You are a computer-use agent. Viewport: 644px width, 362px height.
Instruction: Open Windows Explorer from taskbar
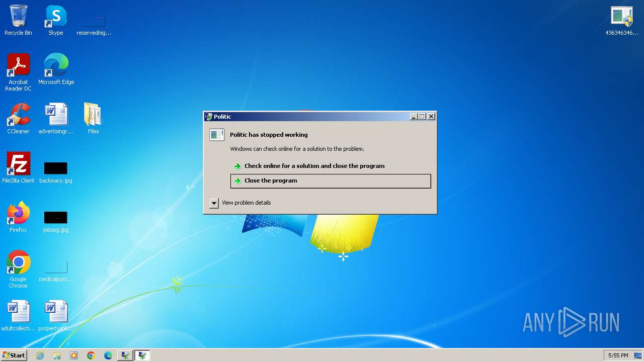57,355
